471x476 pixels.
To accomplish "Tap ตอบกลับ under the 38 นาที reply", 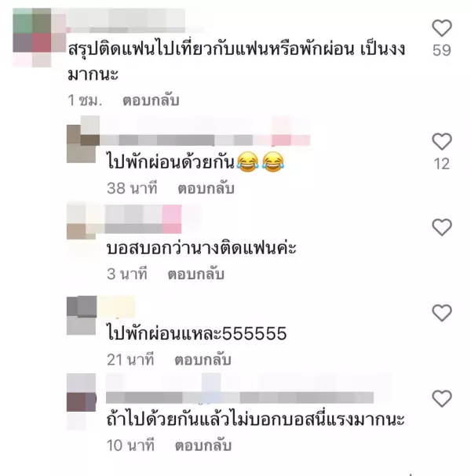I will pos(206,188).
